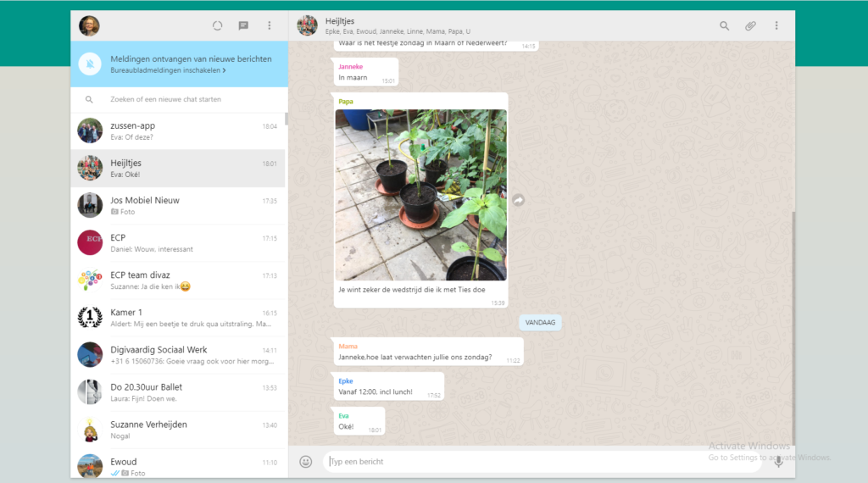Screen dimensions: 868x483
Task: Click the chat list scrollbar
Action: [287, 119]
